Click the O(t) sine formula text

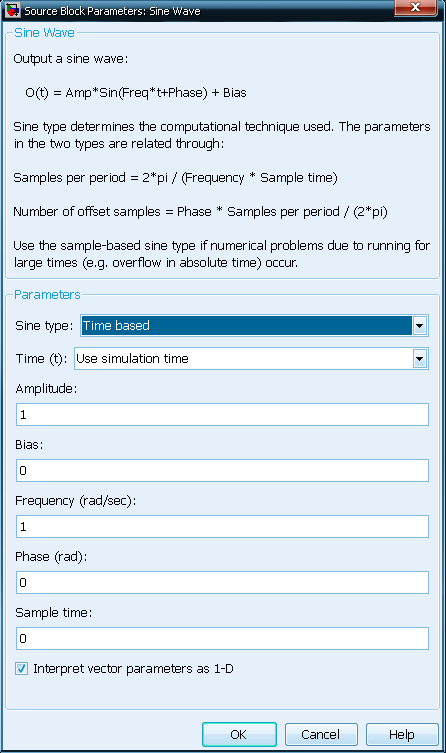[136, 93]
